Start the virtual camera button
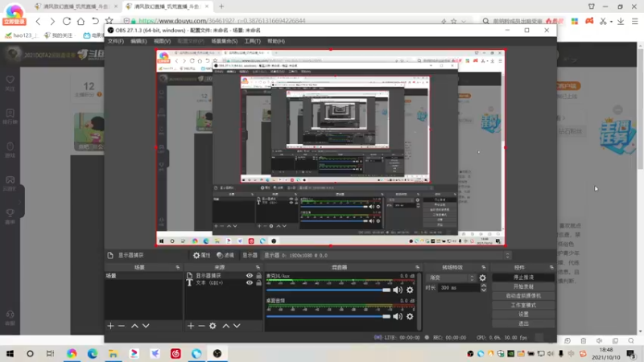644x362 pixels. tap(523, 295)
